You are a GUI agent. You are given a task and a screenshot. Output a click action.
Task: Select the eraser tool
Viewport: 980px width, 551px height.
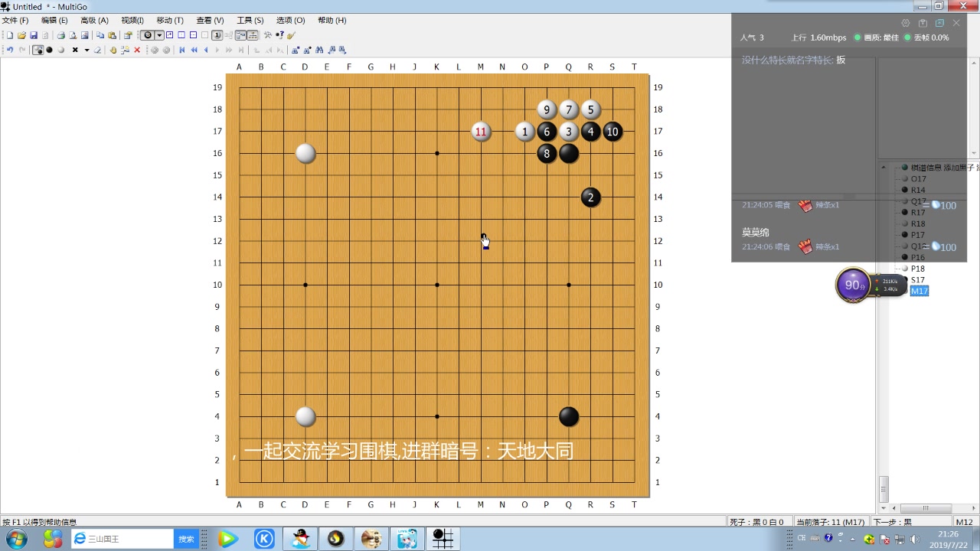coord(97,50)
